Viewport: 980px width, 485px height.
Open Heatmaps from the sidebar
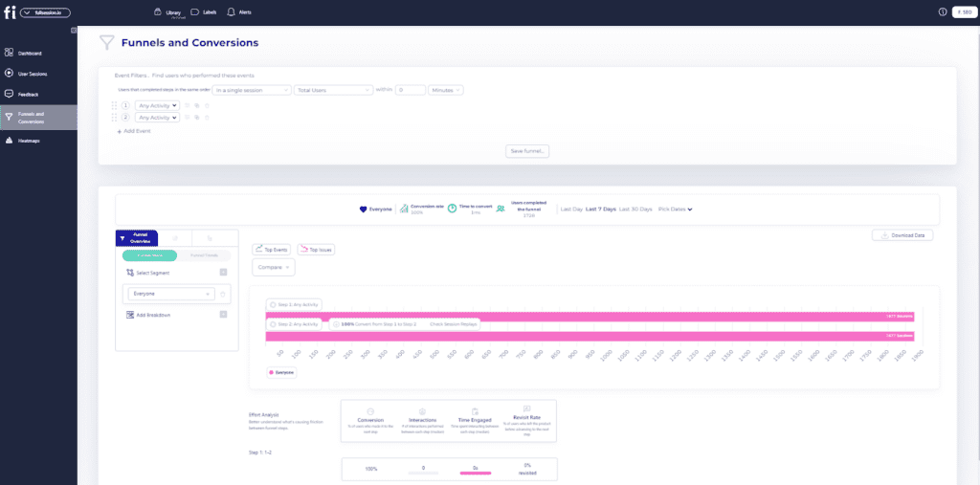click(x=29, y=141)
